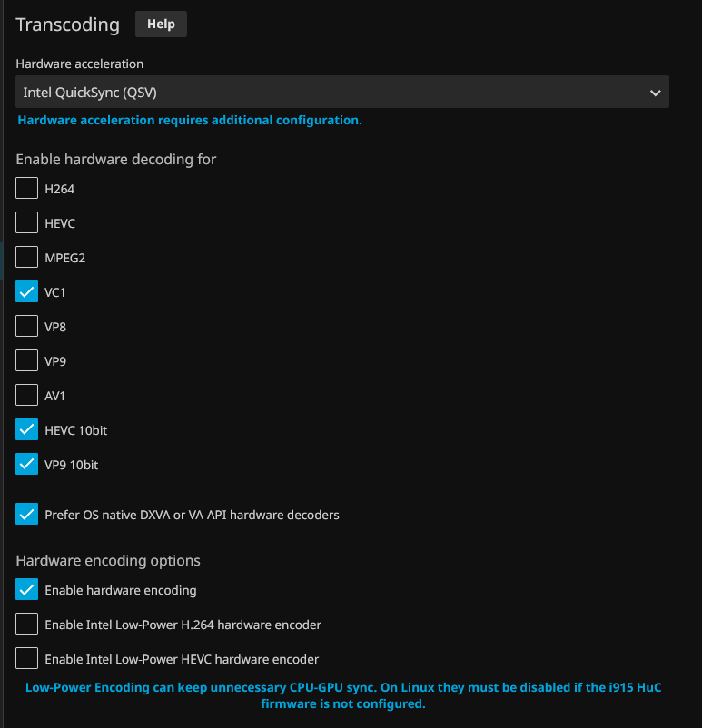This screenshot has height=728, width=702.
Task: Enable Intel Low-Power H.264 hardware encoder
Action: pos(27,625)
